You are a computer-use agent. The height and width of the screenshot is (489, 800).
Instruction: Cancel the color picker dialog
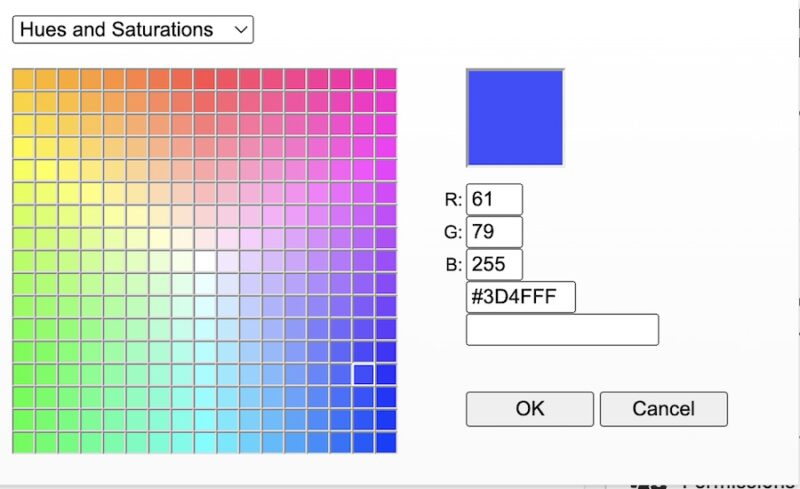click(664, 409)
